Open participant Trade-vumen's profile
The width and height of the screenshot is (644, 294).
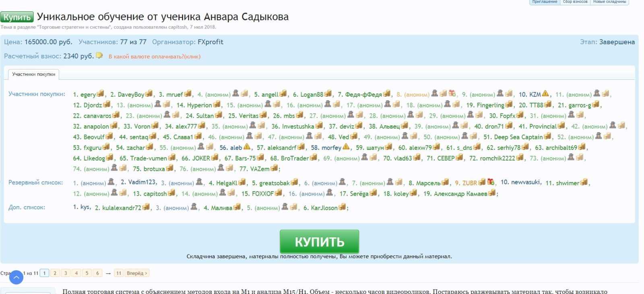[x=149, y=158]
